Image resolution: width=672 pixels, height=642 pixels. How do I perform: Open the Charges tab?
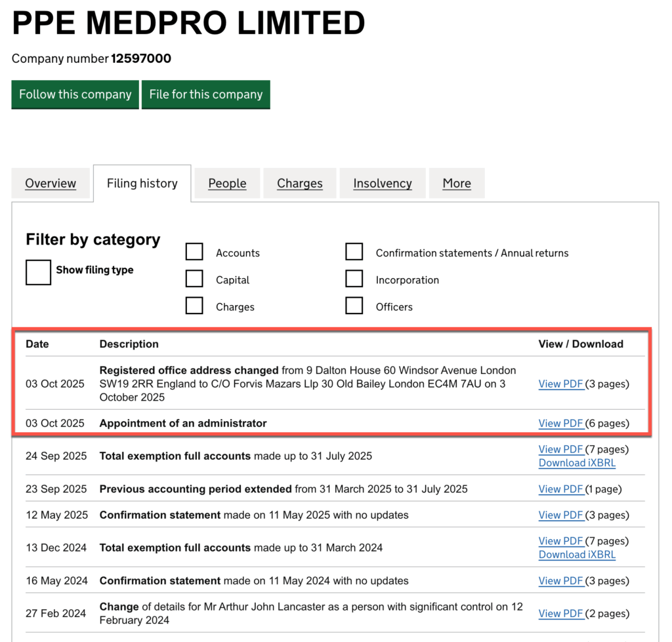[x=299, y=183]
